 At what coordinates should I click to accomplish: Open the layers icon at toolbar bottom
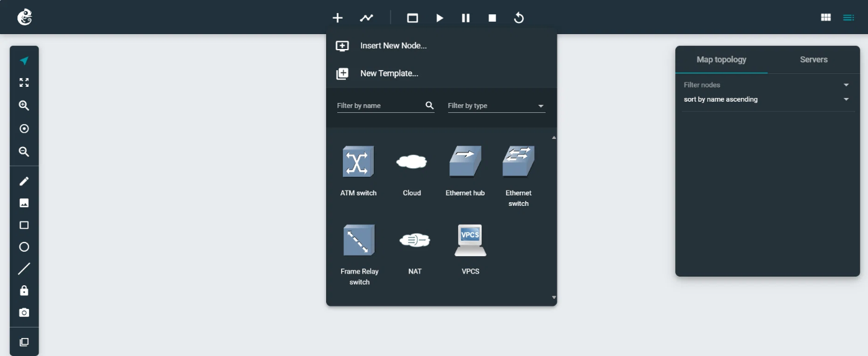click(24, 342)
